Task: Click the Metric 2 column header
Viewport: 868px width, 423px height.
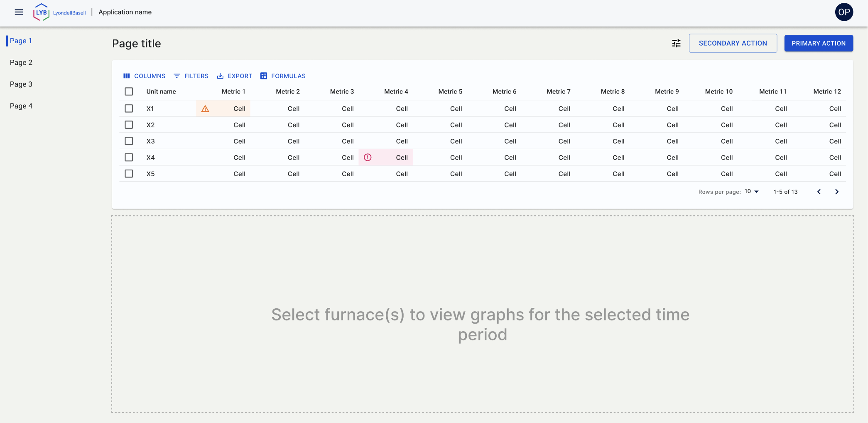Action: (x=288, y=91)
